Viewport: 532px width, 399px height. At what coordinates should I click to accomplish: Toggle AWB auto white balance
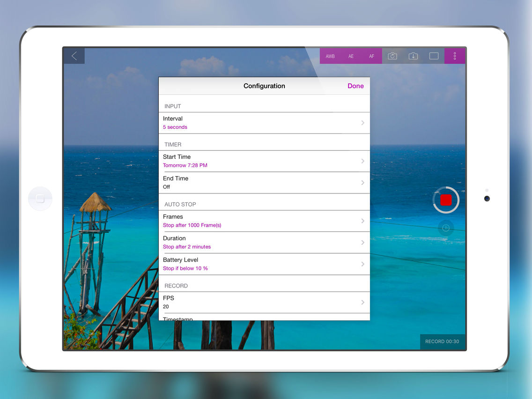click(330, 56)
